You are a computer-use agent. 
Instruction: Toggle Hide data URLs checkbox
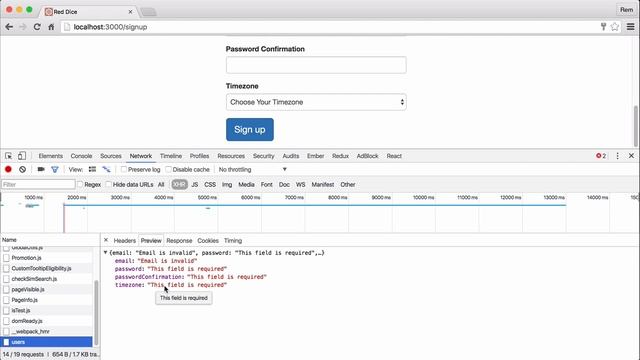point(108,184)
